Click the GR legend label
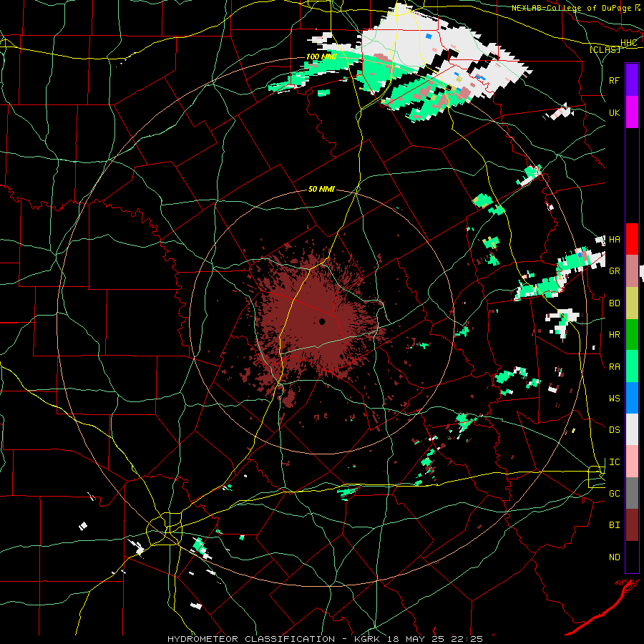 point(614,271)
